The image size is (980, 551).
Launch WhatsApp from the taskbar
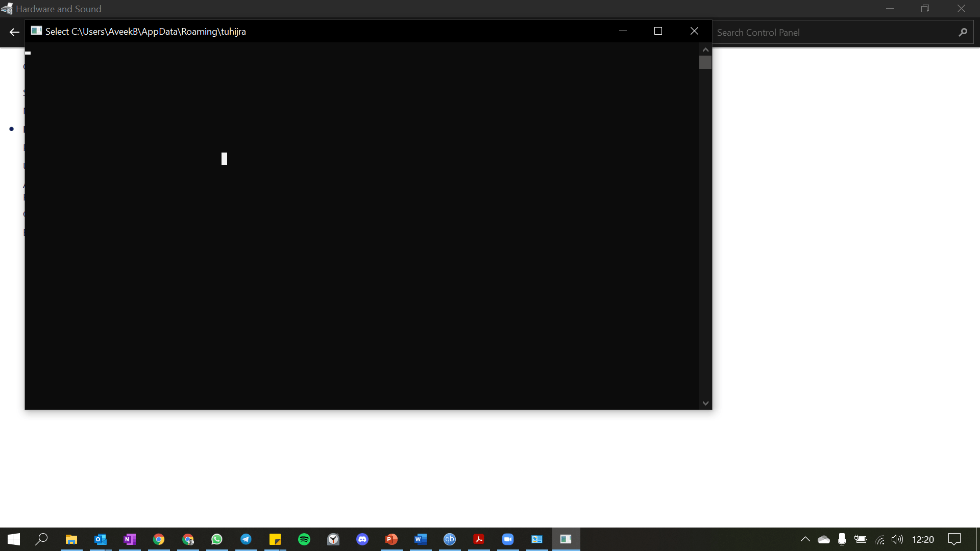tap(217, 539)
